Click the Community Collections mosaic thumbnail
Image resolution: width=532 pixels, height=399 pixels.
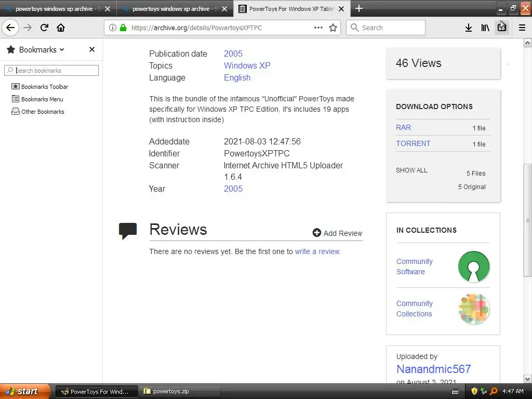tap(474, 309)
